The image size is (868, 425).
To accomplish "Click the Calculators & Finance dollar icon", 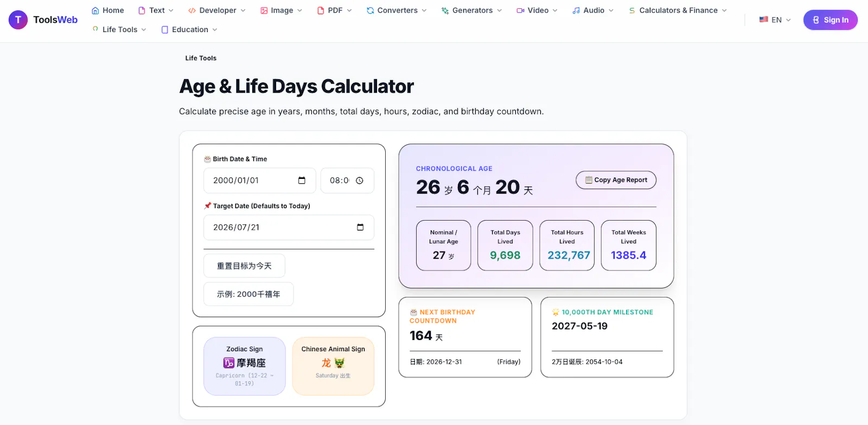I will click(x=632, y=10).
